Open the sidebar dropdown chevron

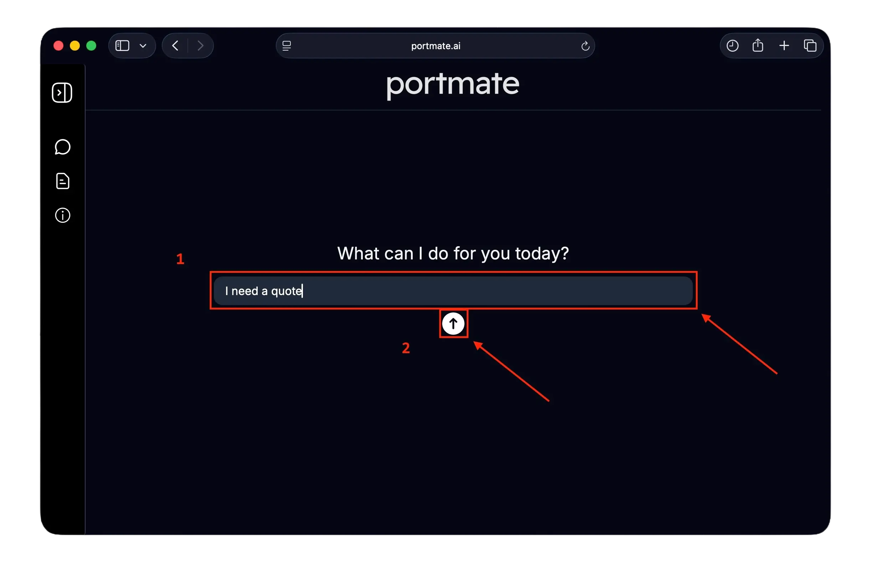coord(143,46)
